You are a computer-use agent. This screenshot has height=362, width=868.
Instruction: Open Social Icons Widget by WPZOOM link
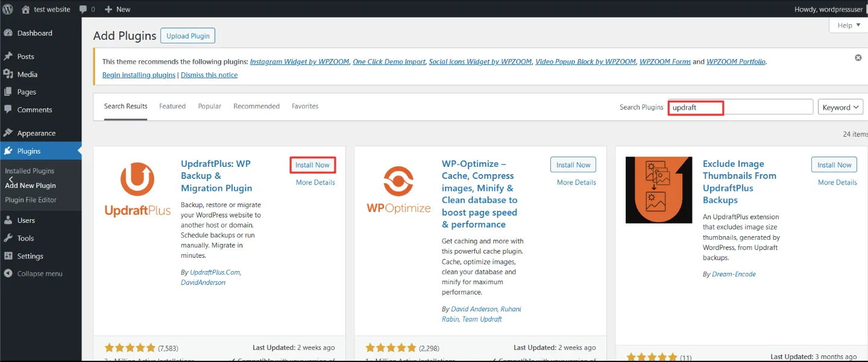[x=480, y=61]
